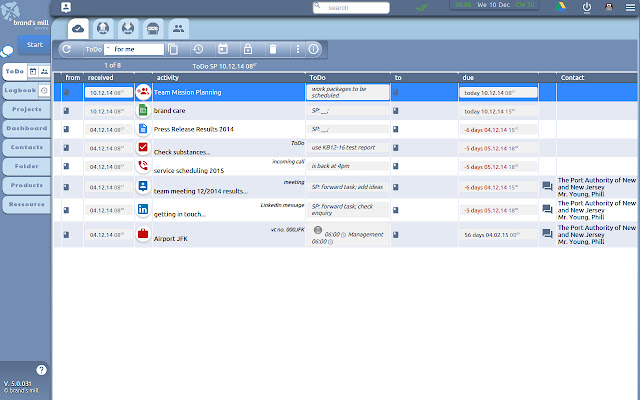The width and height of the screenshot is (640, 400).
Task: Click the Airport JFK briefcase icon
Action: pos(143,234)
